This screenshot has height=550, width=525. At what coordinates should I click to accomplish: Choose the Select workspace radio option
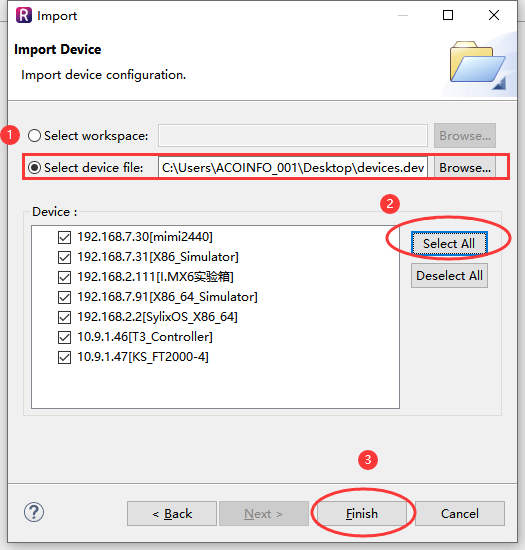pyautogui.click(x=34, y=135)
